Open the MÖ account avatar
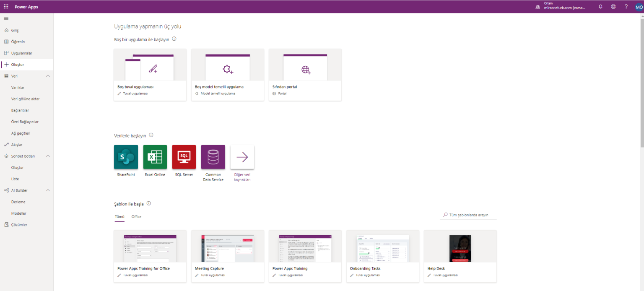Screen dimensions: 644x291 (x=639, y=7)
